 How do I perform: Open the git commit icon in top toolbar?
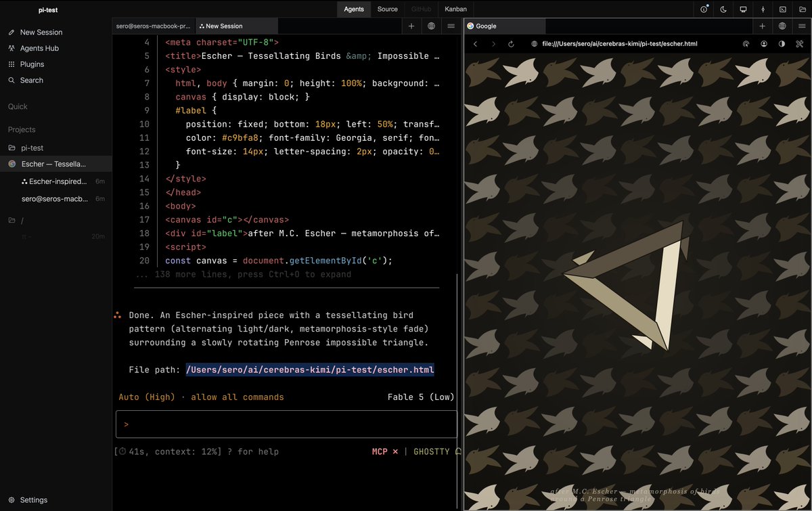point(763,9)
